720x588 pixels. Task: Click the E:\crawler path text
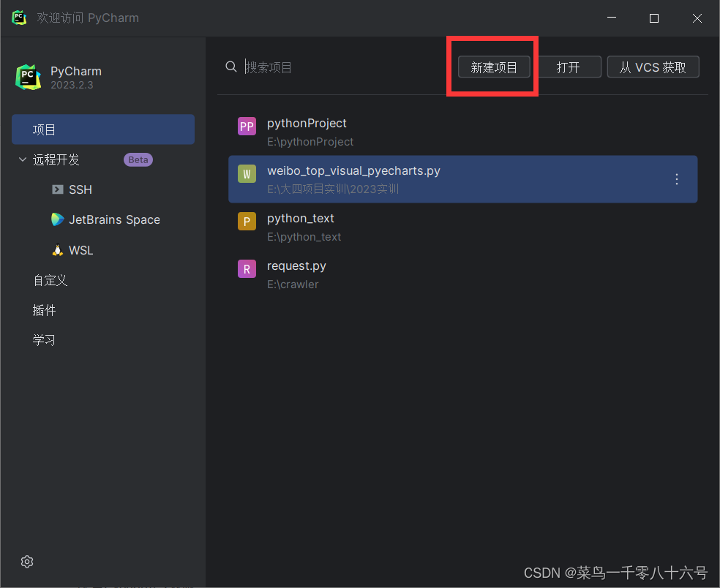tap(293, 284)
